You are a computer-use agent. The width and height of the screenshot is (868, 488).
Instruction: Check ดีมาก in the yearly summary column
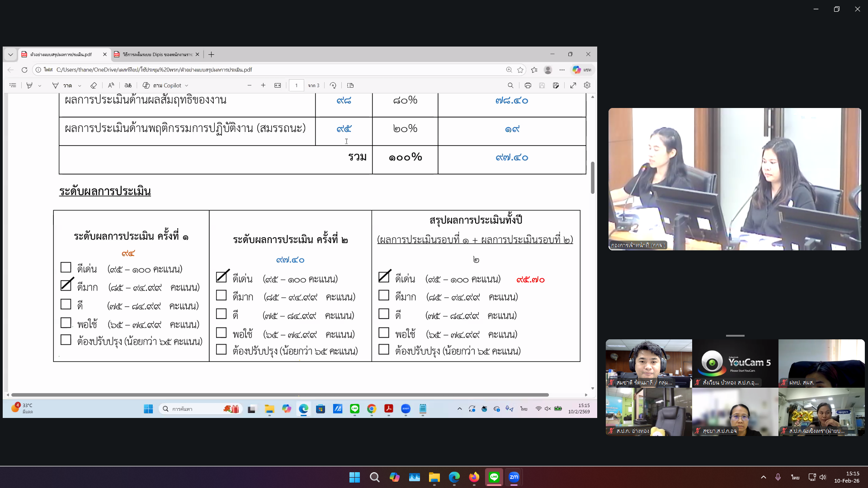(x=384, y=296)
